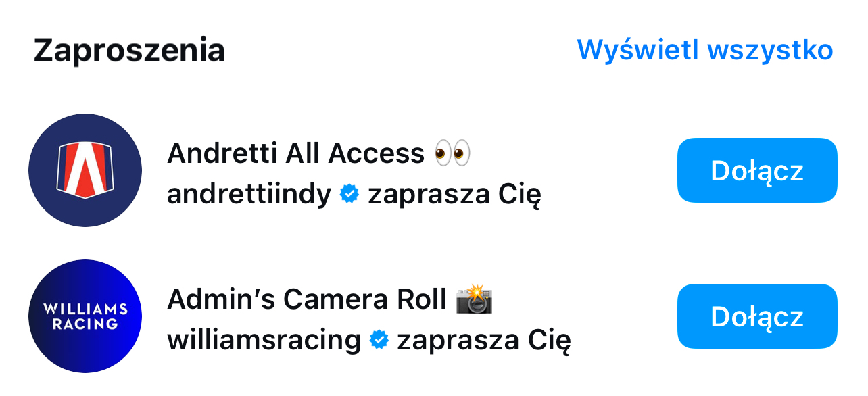Join Andretti All Access with Dołącz
The height and width of the screenshot is (396, 868).
757,170
